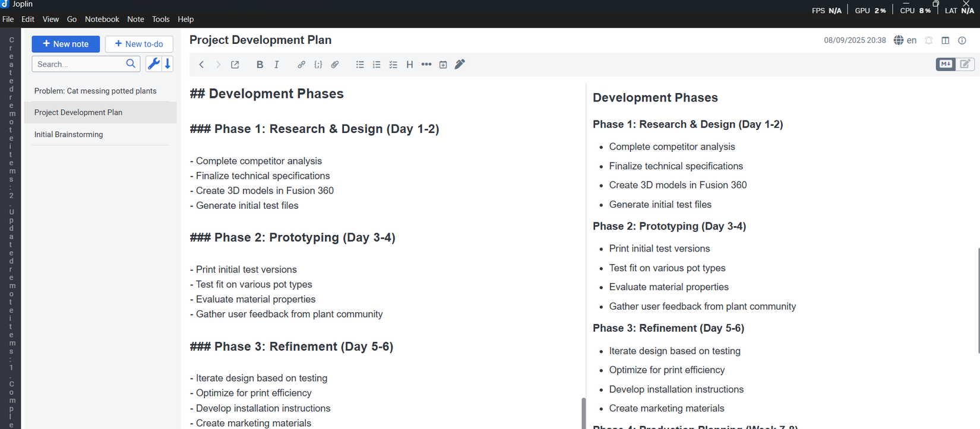980x429 pixels.
Task: Reverse the note sort order
Action: pyautogui.click(x=168, y=64)
